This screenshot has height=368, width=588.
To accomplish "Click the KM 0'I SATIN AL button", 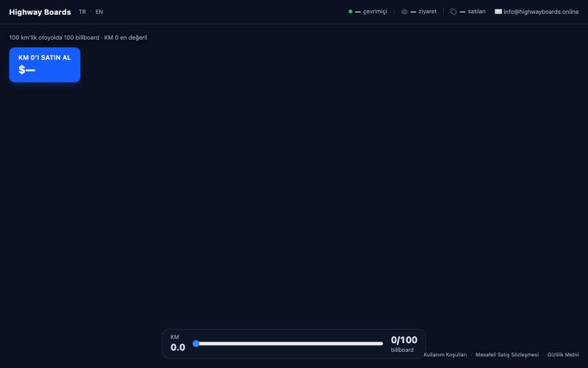I will (45, 65).
